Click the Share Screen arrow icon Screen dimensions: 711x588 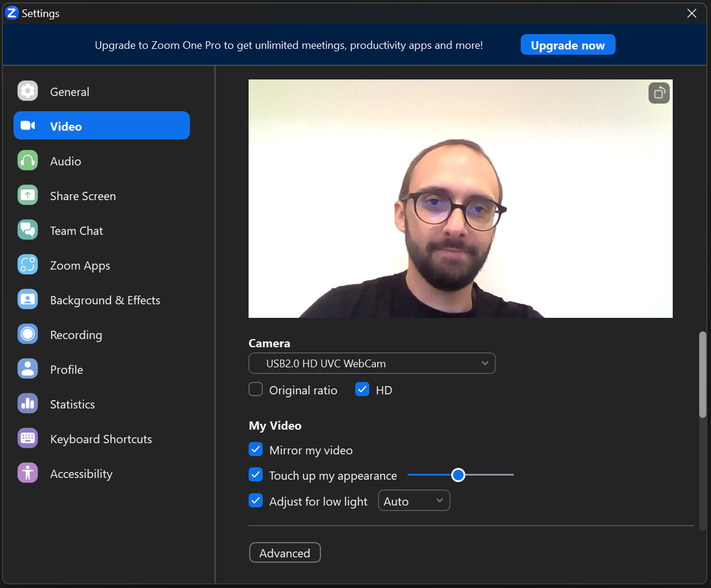coord(28,195)
